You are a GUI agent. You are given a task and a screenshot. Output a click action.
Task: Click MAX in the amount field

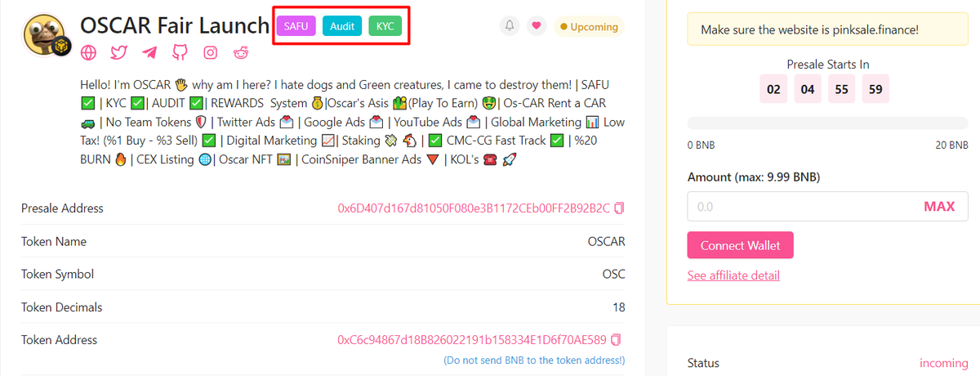939,207
